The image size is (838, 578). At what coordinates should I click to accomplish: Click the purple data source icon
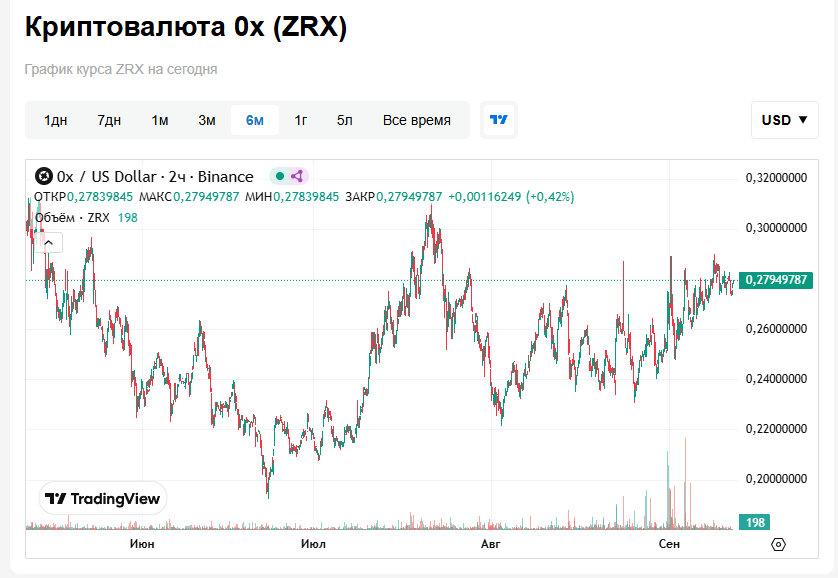297,176
